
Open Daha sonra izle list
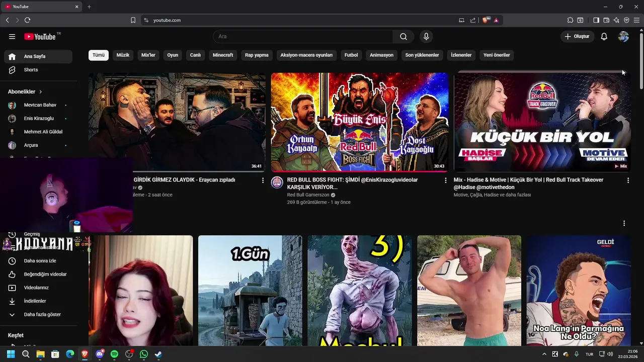point(38,261)
